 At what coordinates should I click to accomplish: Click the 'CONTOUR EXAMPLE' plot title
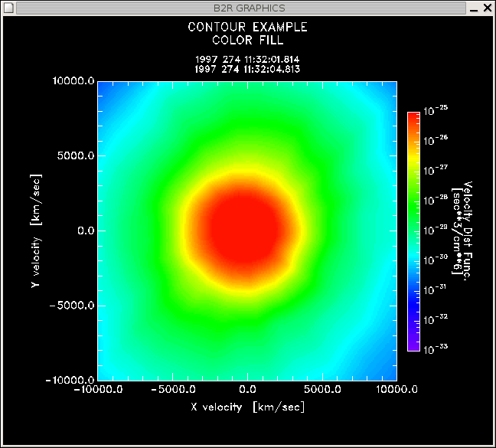click(248, 28)
